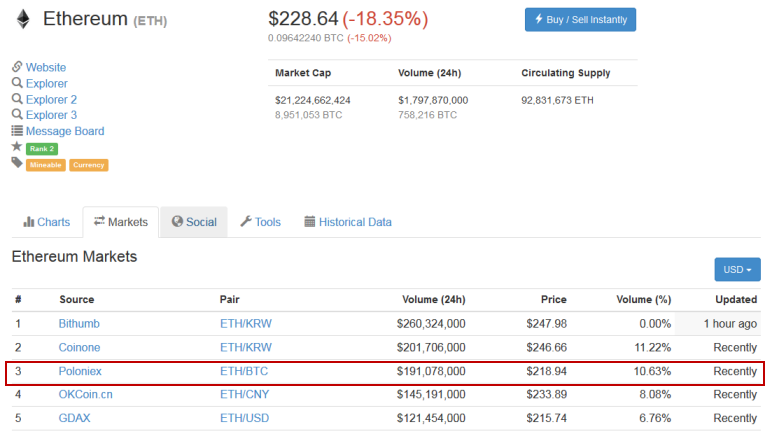
Task: Open Coinone's ETH/KRW pair link
Action: (x=246, y=348)
